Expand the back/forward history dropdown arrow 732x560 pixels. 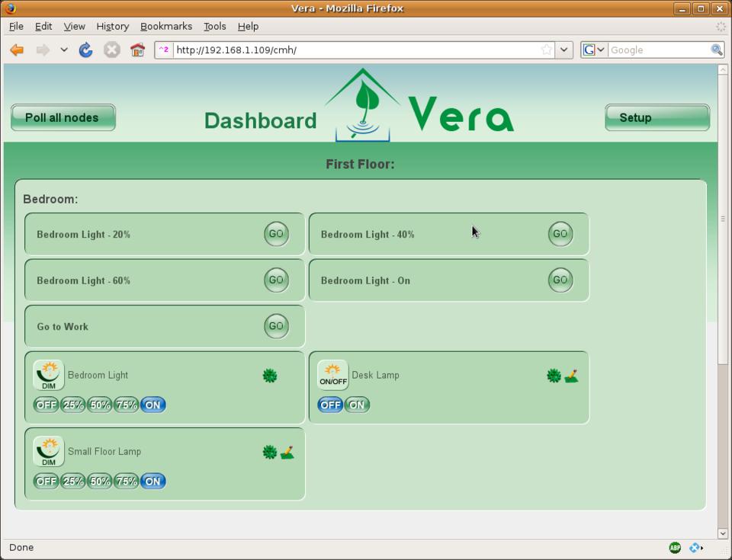click(64, 50)
